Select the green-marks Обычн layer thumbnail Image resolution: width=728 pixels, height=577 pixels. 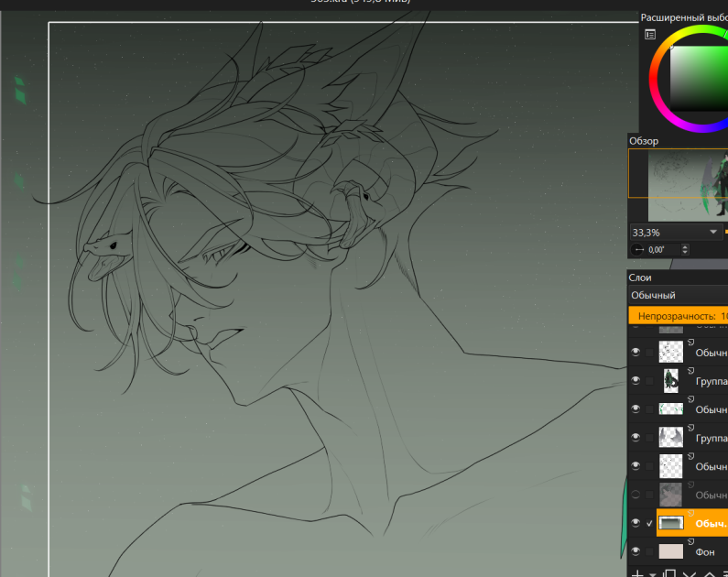pos(671,409)
